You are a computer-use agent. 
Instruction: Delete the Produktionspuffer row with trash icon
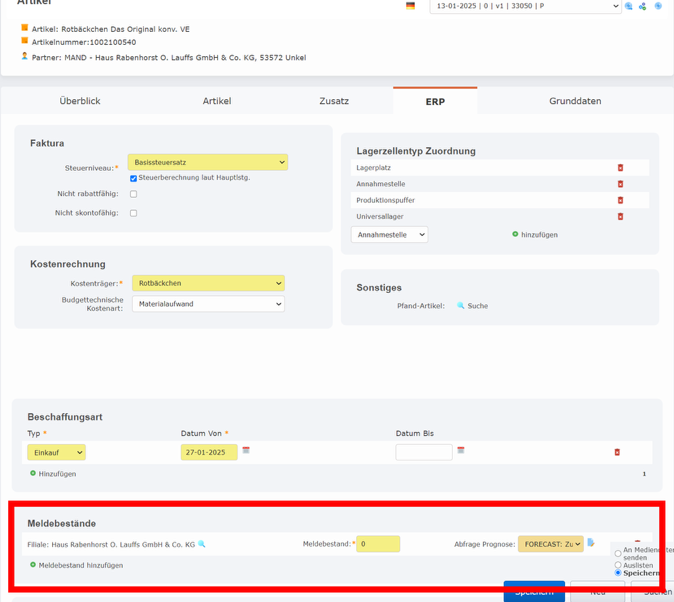620,200
